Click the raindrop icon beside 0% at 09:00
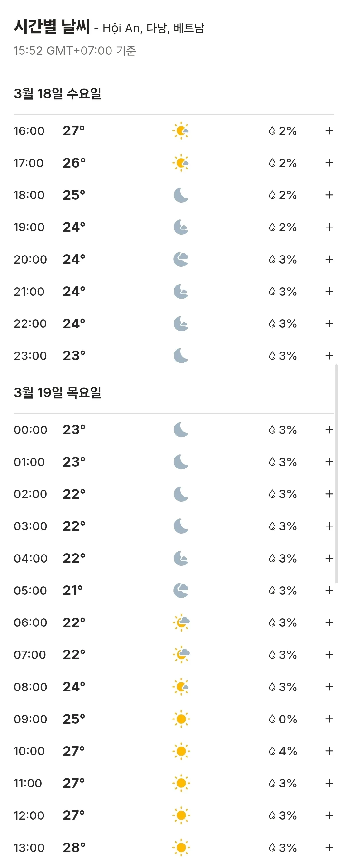Screen dimensions: 348x868 (x=272, y=719)
